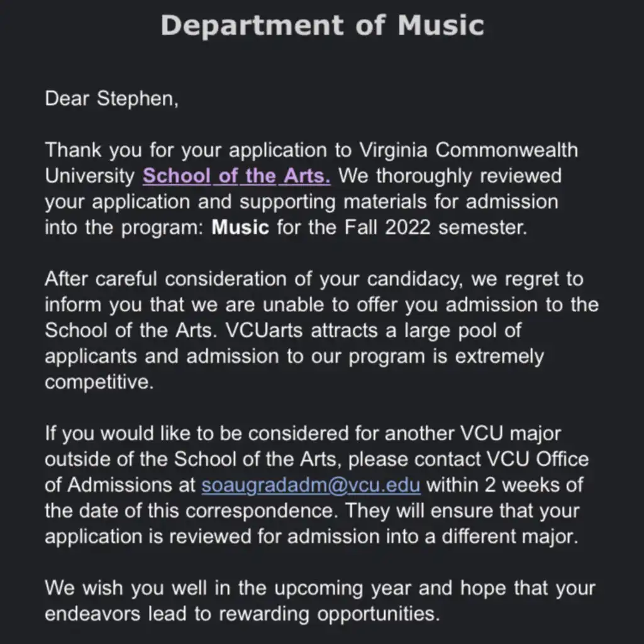Click 'Fall 2022 semester' text
Image resolution: width=644 pixels, height=644 pixels.
pyautogui.click(x=436, y=227)
